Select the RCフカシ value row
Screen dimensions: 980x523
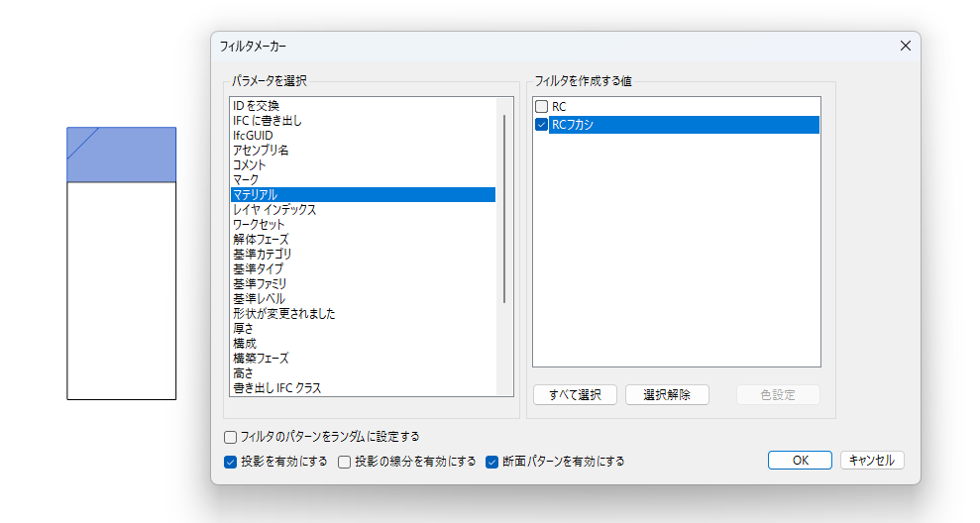(685, 125)
